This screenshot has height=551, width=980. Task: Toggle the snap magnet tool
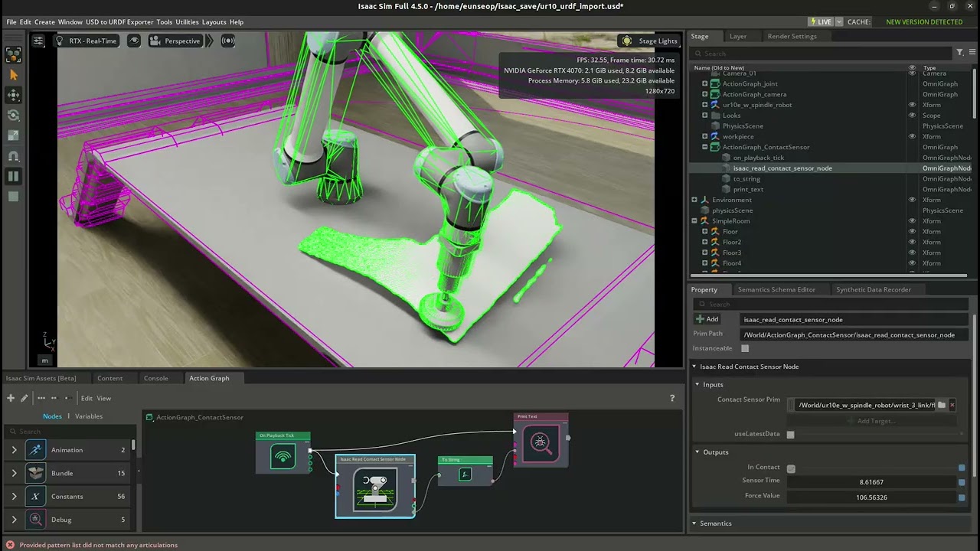(x=13, y=156)
